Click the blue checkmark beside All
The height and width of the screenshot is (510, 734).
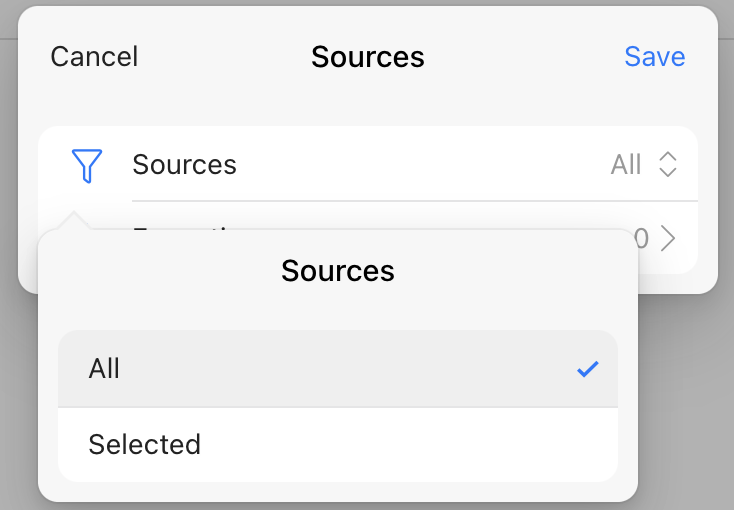tap(587, 370)
